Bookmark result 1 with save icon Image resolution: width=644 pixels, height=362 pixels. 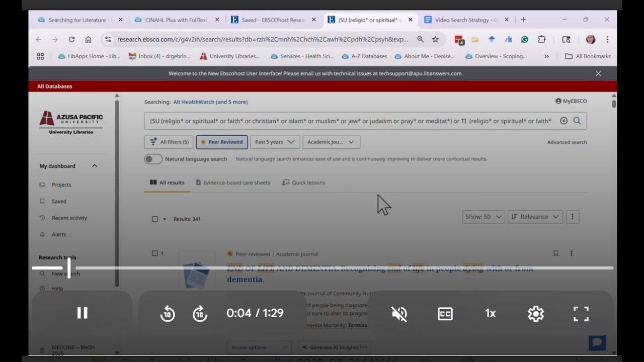pyautogui.click(x=556, y=253)
